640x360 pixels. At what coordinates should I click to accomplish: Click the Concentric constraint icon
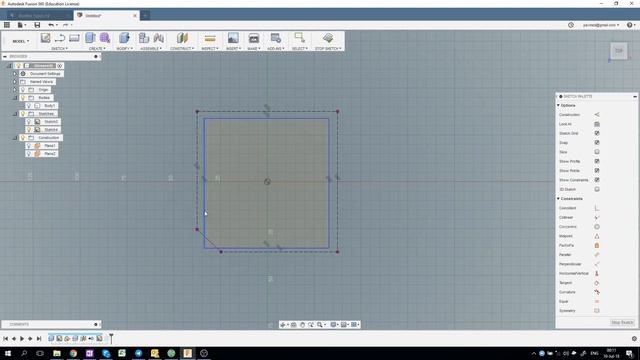(x=597, y=227)
